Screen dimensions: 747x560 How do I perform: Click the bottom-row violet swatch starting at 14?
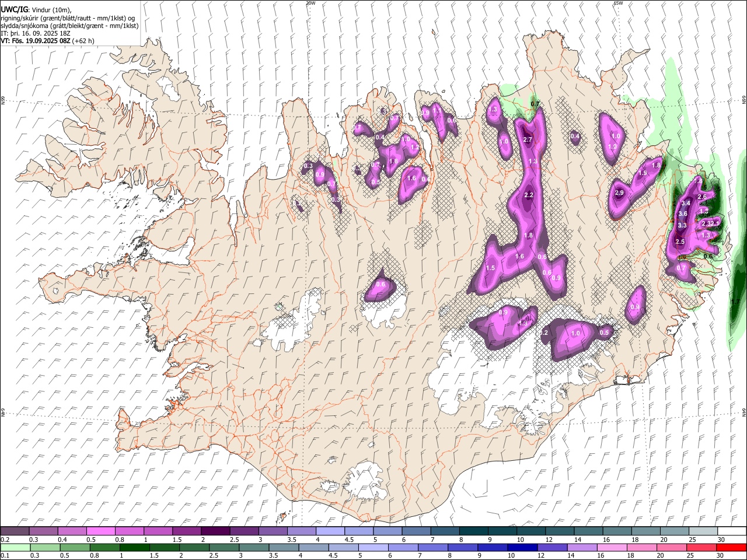583,547
